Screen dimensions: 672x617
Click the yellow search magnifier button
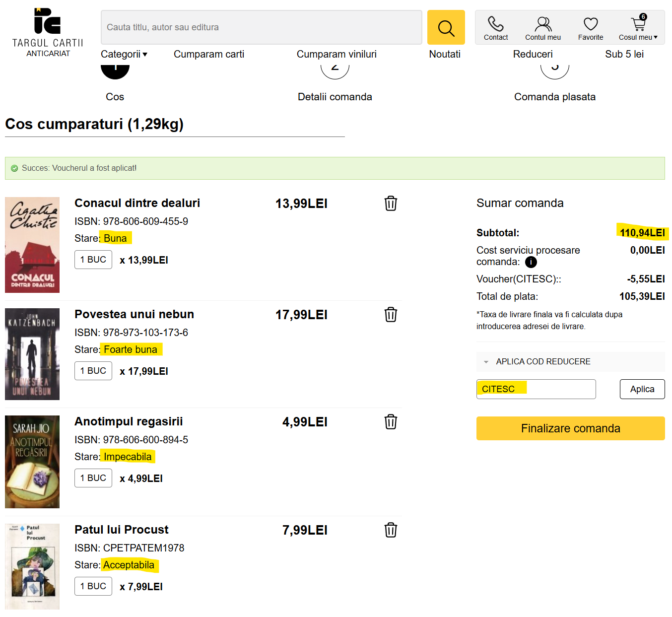[446, 28]
